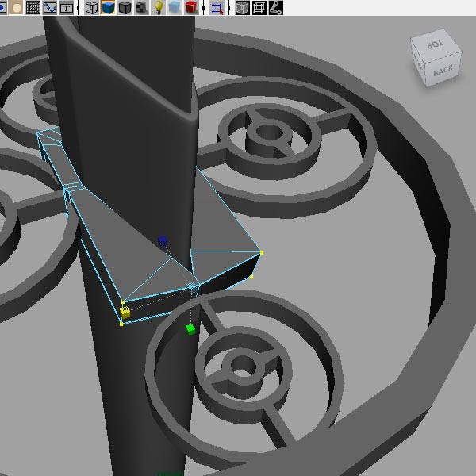Toggle X-ray active components icon
The height and width of the screenshot is (476, 476).
(x=259, y=8)
